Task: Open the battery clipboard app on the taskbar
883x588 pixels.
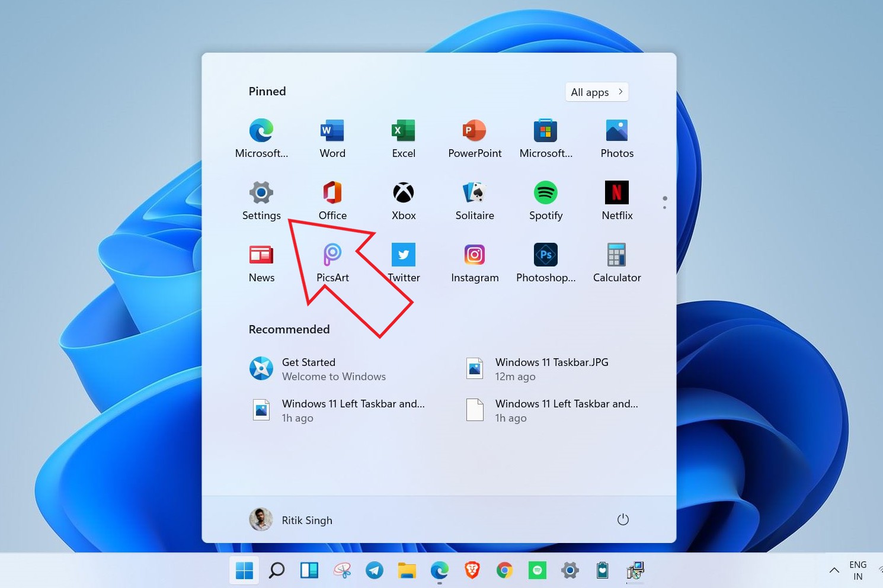Action: coord(603,571)
